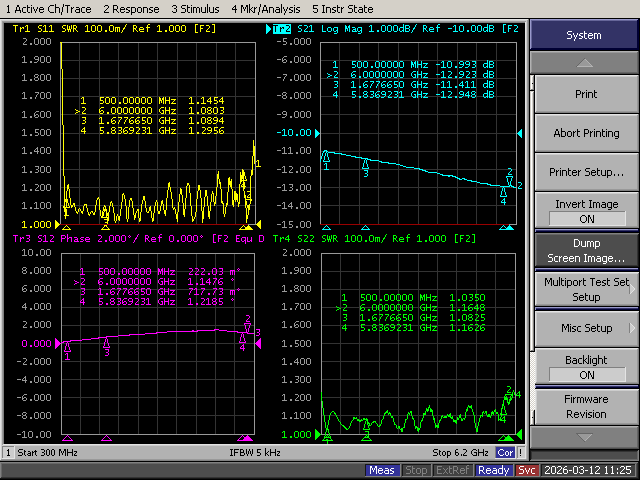Open the Multiport Test Set Setup submenu
640x480 pixels.
[x=585, y=289]
